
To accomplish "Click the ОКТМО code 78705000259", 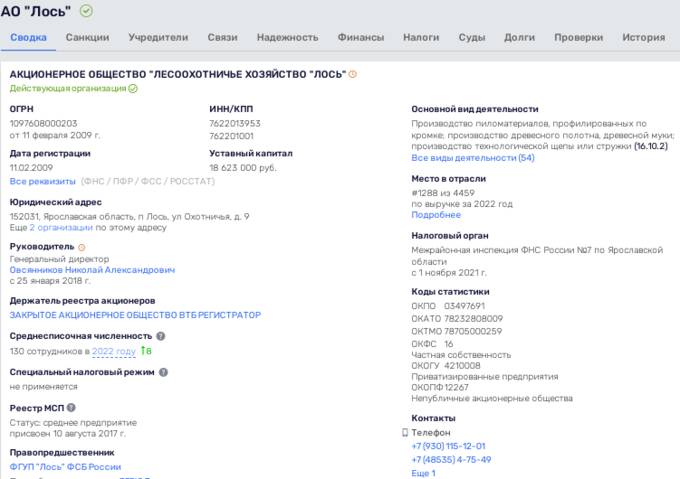I will click(473, 331).
